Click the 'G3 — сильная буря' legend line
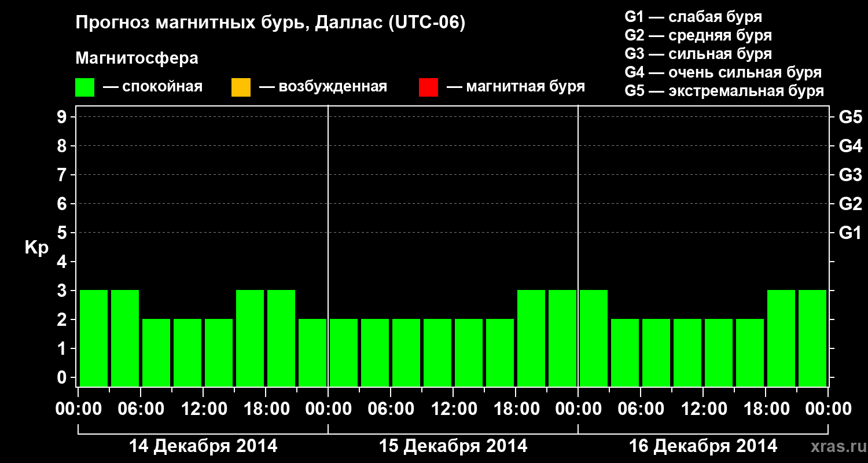Image resolution: width=868 pixels, height=463 pixels. (698, 54)
